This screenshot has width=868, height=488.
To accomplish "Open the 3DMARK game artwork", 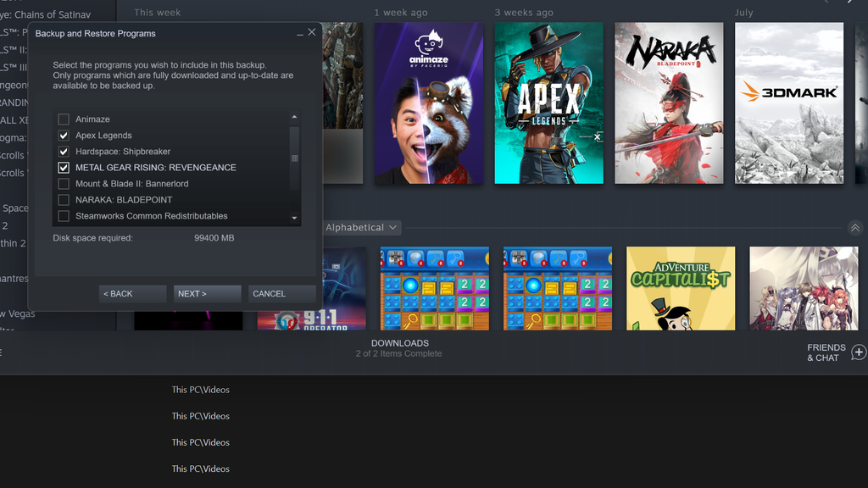I will (788, 103).
